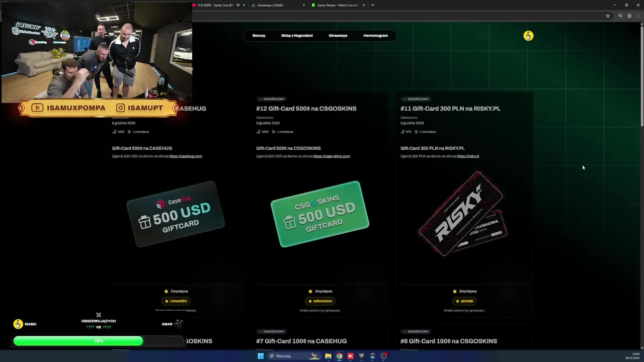The width and height of the screenshot is (644, 362).
Task: Open the #12 Gift-Card 500$ na CSGOSKINS title
Action: coord(306,109)
